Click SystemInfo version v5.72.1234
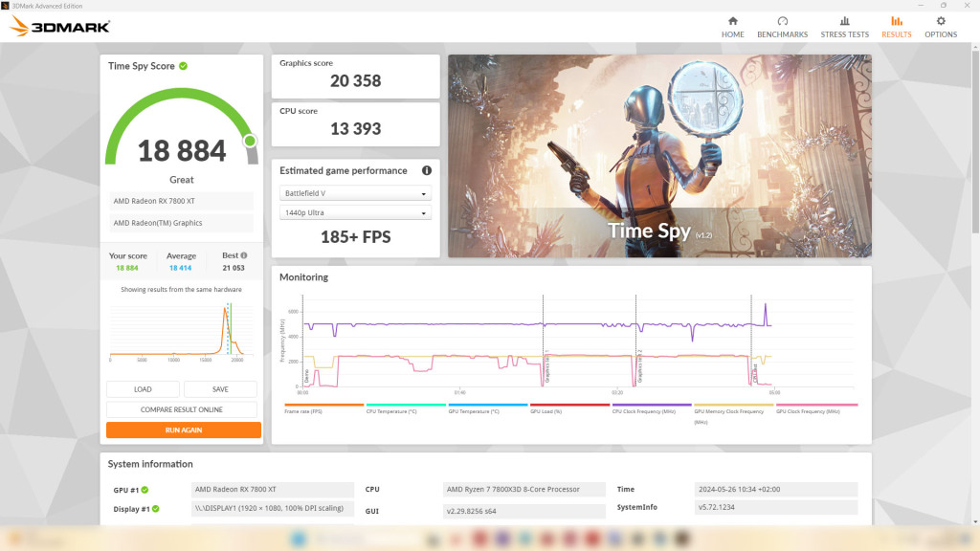 pyautogui.click(x=775, y=507)
